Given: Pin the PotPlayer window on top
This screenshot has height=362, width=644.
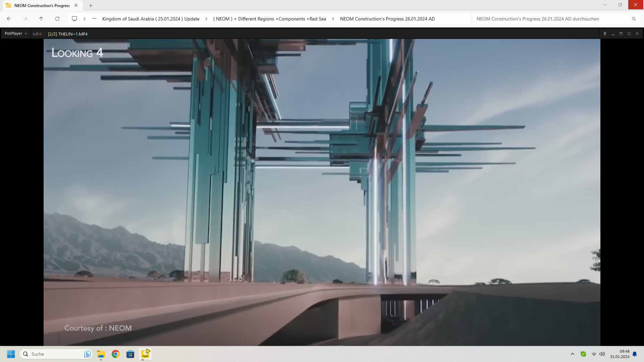Looking at the screenshot, I should 605,34.
